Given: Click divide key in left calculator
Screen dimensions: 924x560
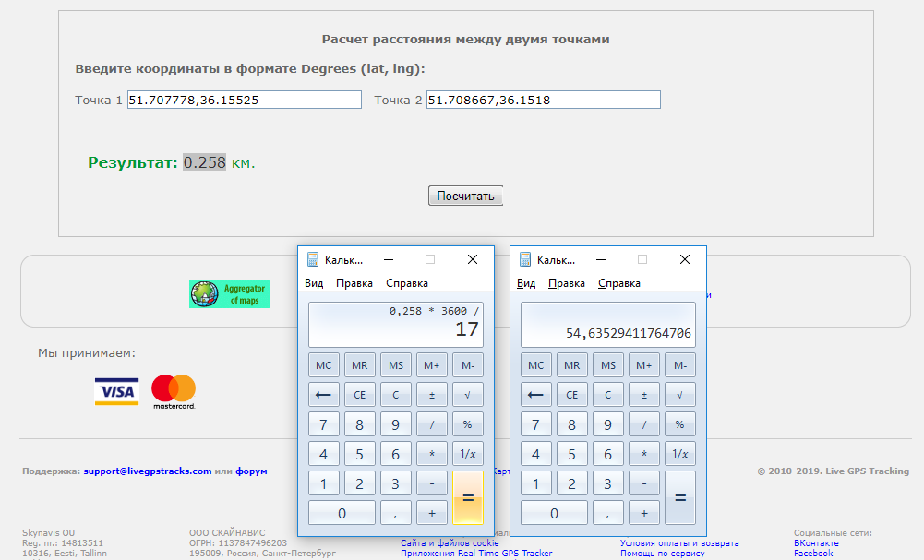Looking at the screenshot, I should click(x=432, y=424).
